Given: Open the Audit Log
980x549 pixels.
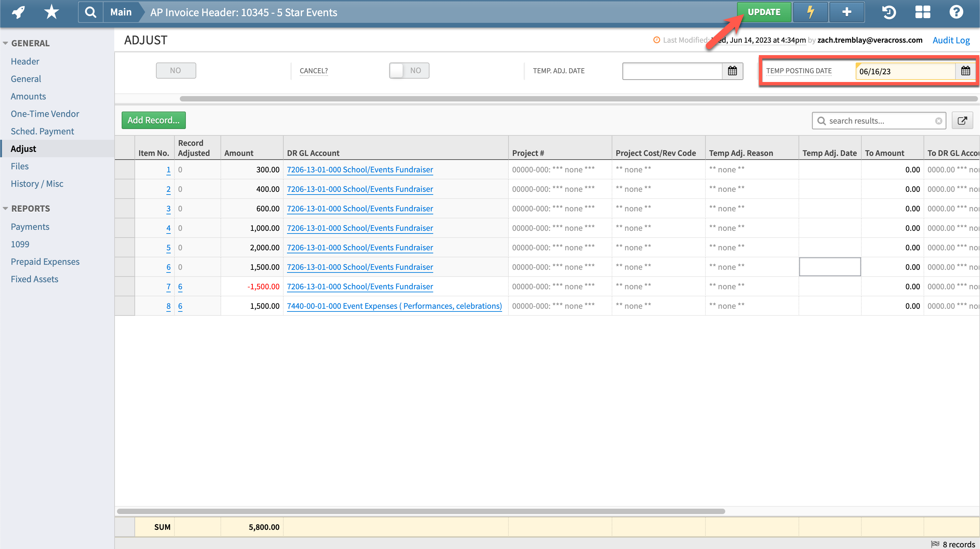Looking at the screenshot, I should click(x=951, y=40).
